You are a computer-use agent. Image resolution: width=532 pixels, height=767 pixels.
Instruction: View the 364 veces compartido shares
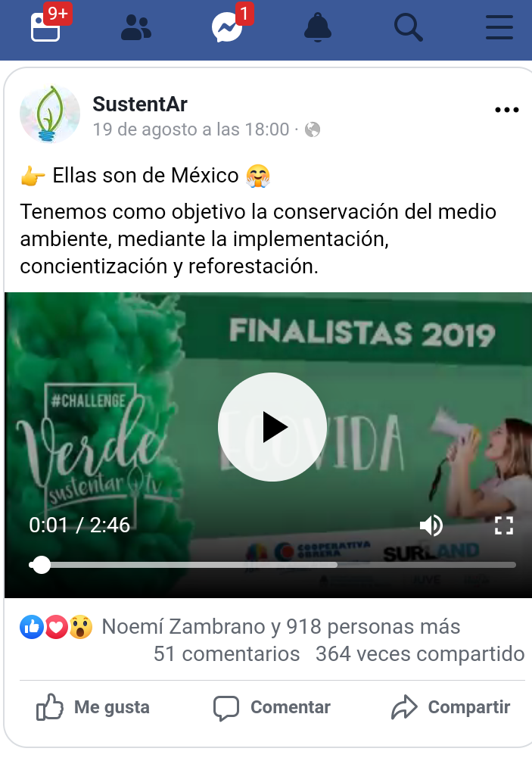click(420, 654)
